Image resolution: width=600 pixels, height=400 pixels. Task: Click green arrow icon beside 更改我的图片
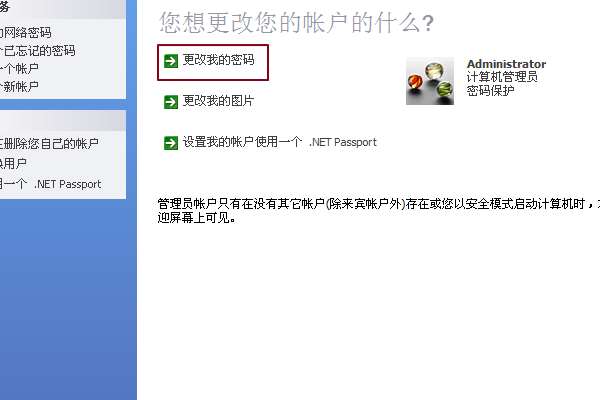pyautogui.click(x=171, y=102)
